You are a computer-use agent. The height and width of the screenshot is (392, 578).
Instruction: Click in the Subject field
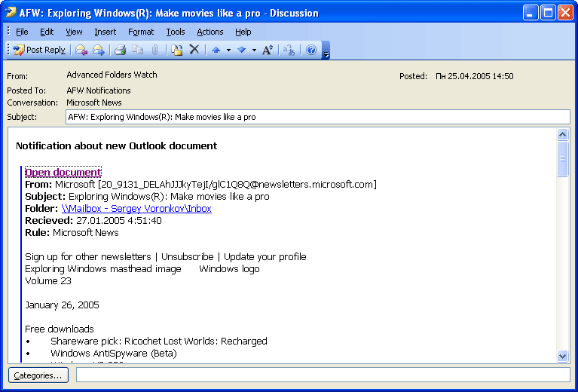coord(318,117)
